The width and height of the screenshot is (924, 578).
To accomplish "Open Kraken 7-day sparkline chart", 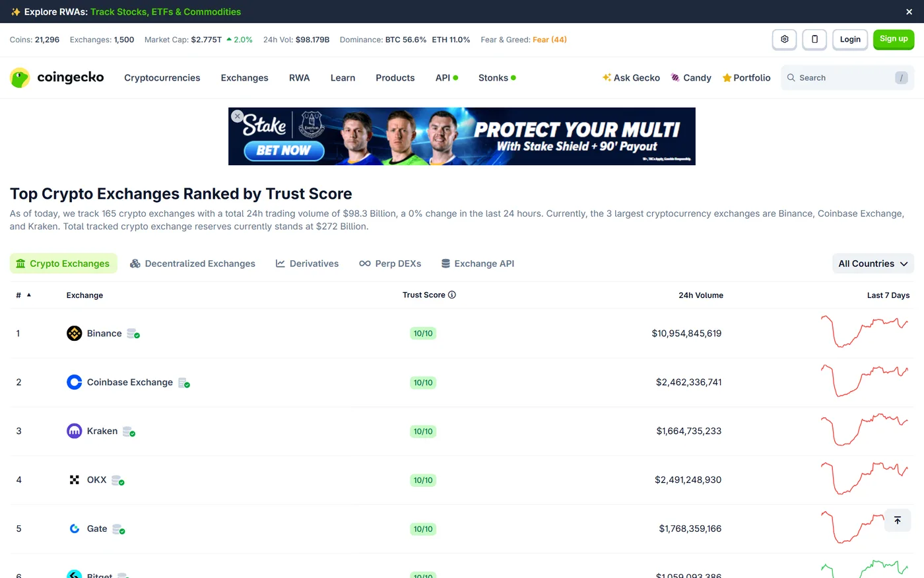I will [x=865, y=429].
